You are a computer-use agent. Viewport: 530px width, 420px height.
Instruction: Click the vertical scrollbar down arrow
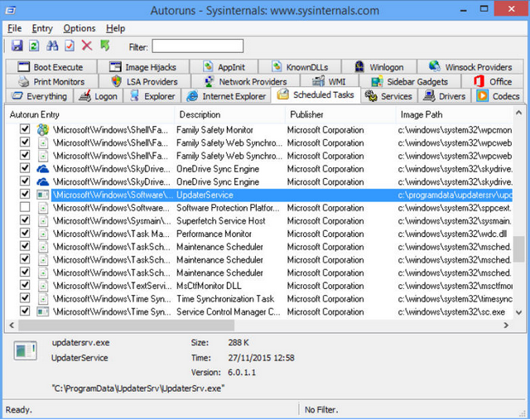[518, 313]
